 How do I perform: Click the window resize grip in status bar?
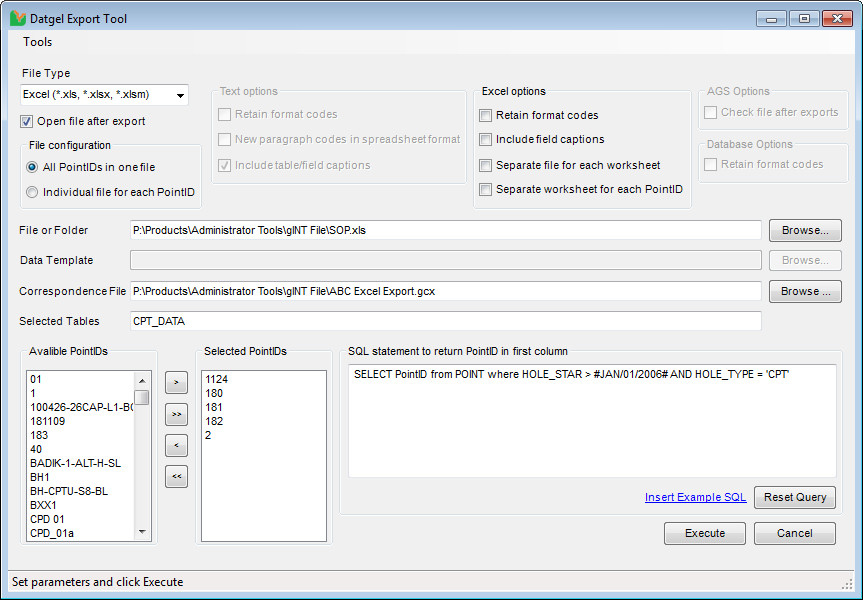[x=848, y=584]
